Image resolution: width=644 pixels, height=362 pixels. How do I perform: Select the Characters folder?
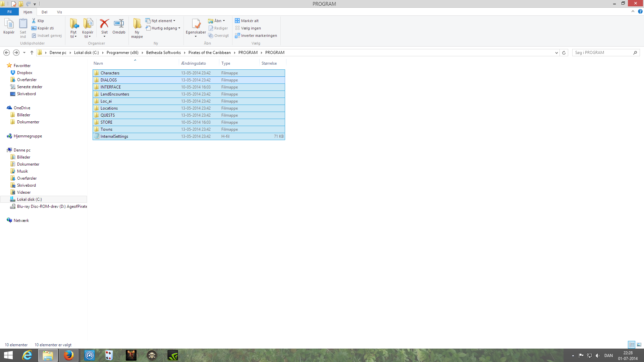(x=189, y=73)
